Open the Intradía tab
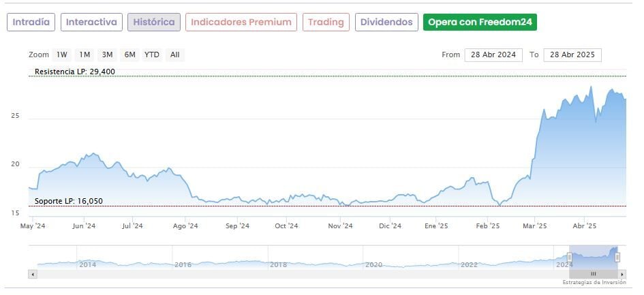644x295 pixels. [x=31, y=22]
